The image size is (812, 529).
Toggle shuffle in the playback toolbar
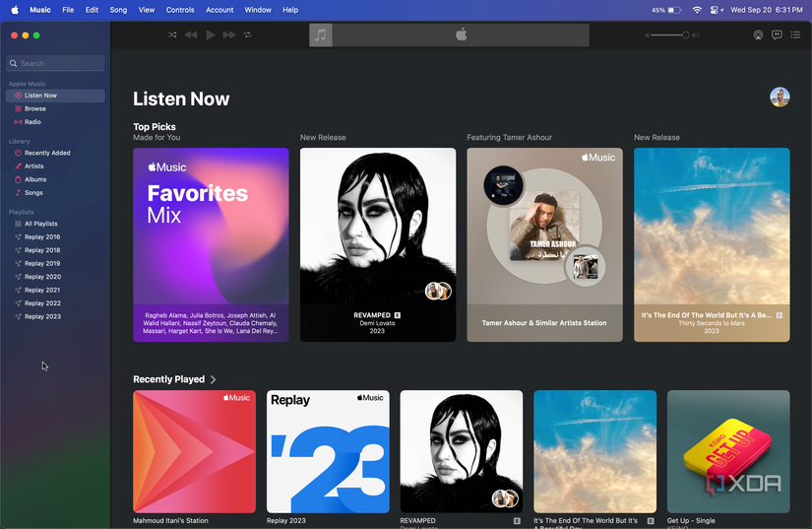[172, 34]
